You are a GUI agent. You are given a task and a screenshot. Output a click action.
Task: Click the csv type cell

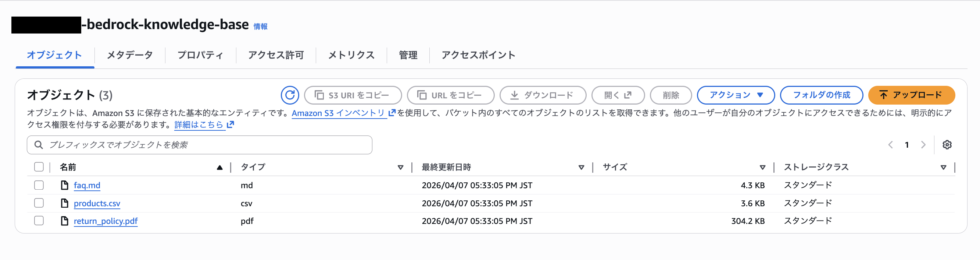(247, 204)
